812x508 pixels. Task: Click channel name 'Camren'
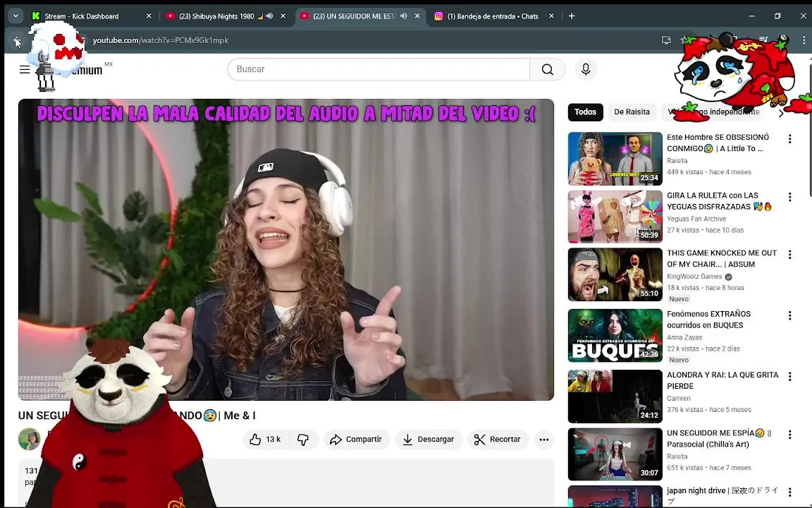coord(679,399)
